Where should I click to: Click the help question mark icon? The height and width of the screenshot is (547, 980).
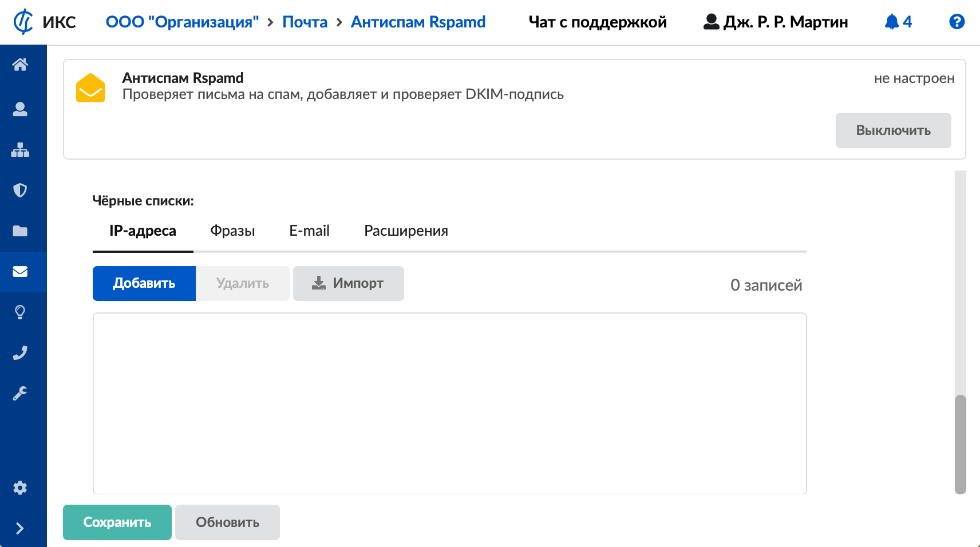point(957,22)
